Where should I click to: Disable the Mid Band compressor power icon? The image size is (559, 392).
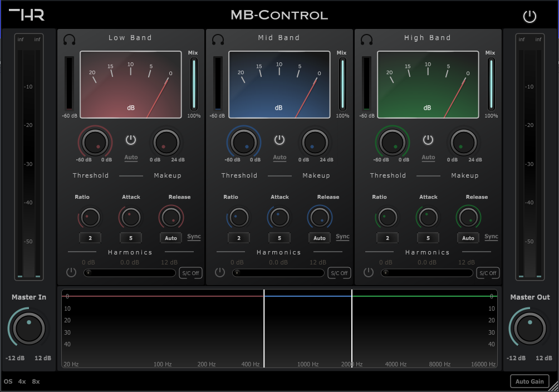[279, 140]
